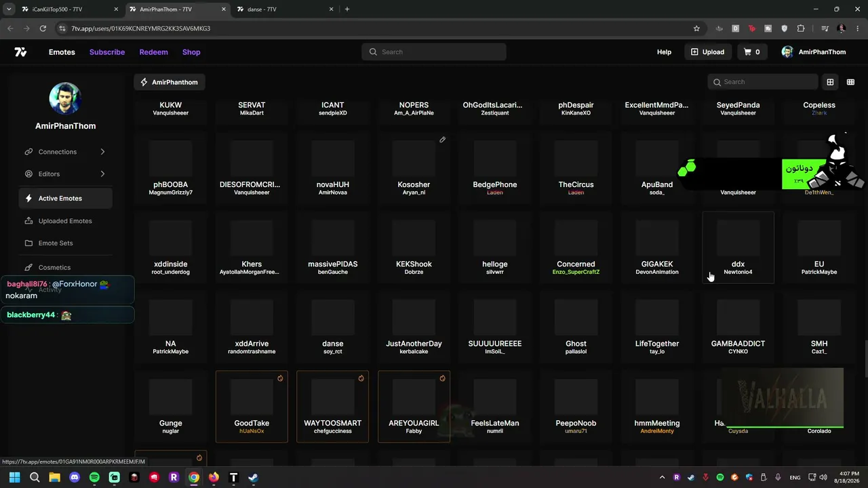The height and width of the screenshot is (488, 868).
Task: Click the AmirPhanThom emote set button
Action: [x=170, y=82]
